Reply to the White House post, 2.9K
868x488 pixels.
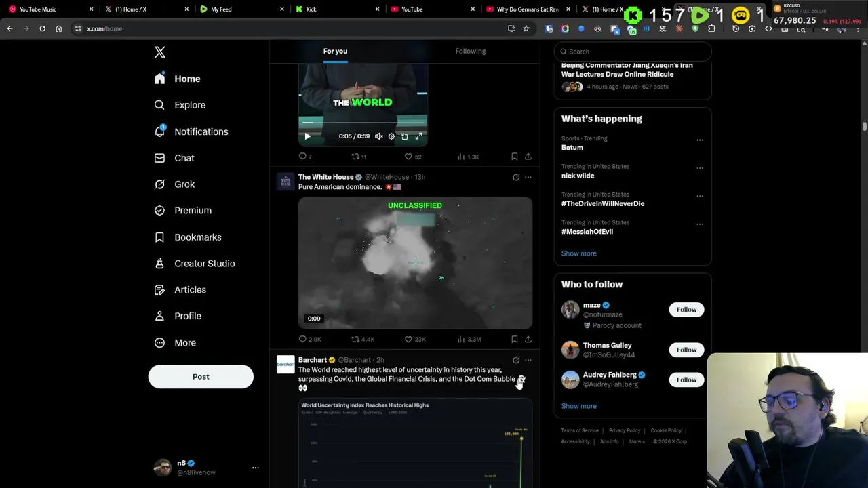pos(310,339)
